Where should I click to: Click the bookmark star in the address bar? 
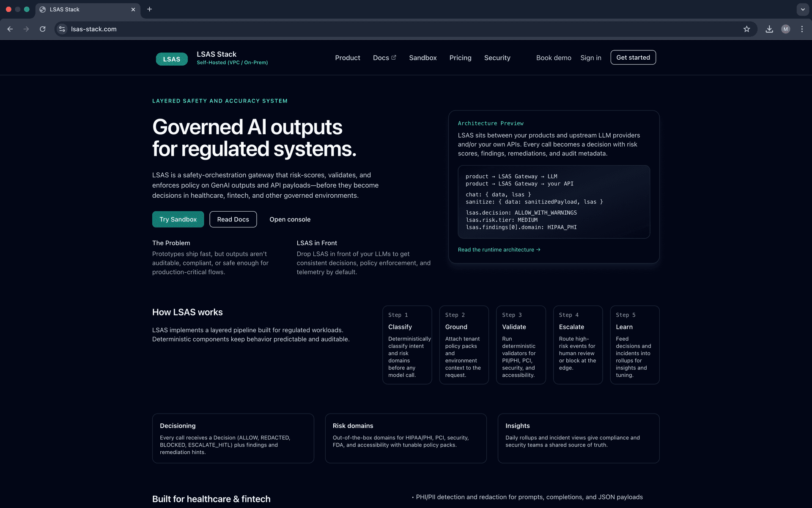click(x=747, y=29)
